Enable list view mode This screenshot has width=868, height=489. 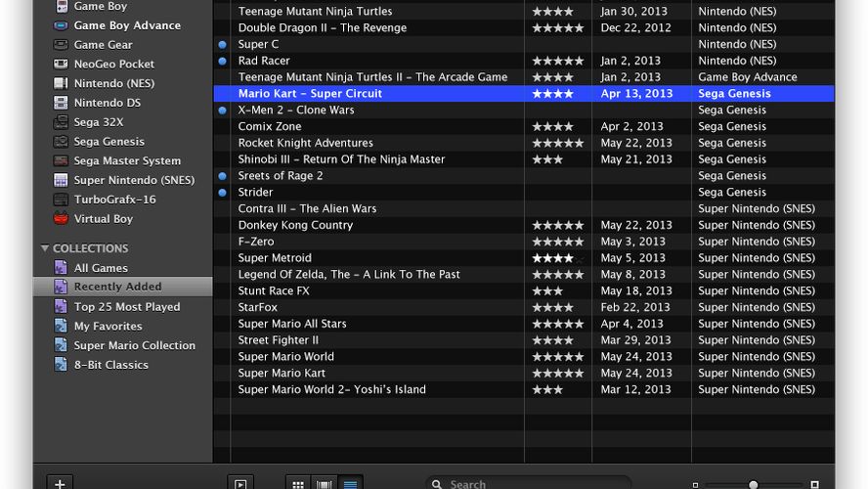pos(350,483)
